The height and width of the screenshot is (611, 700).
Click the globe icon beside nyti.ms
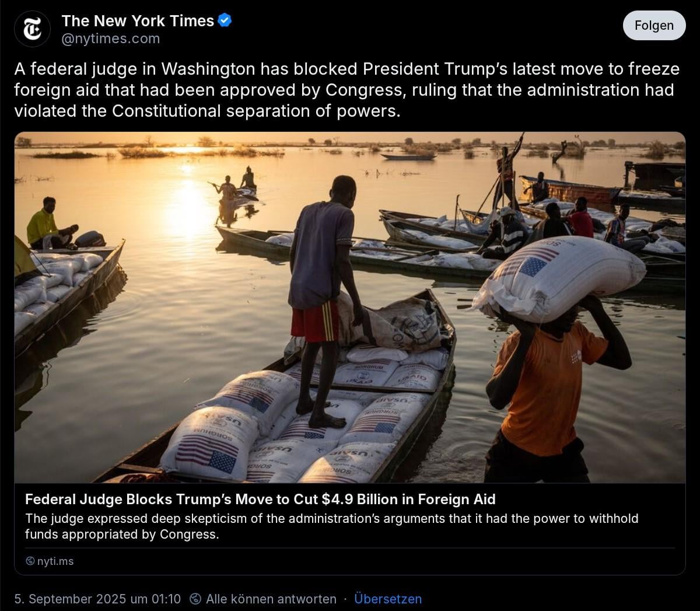(x=30, y=561)
